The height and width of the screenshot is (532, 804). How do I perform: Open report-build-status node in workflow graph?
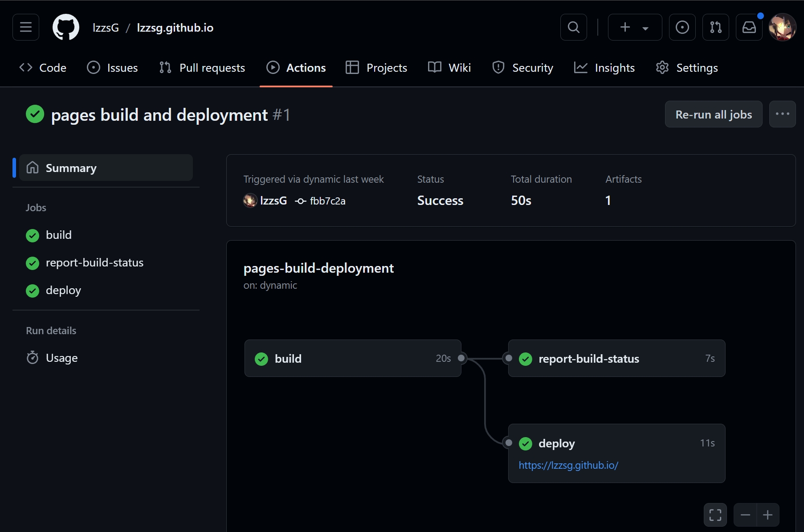click(x=616, y=359)
